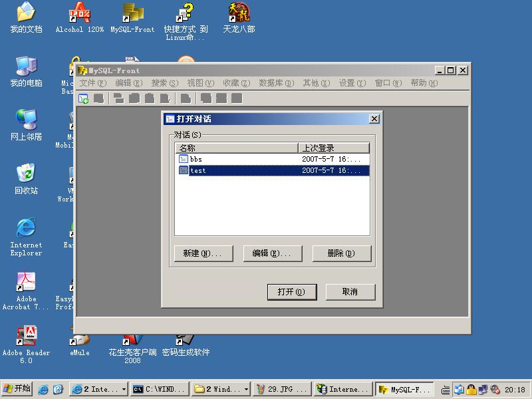Expand the 2 Inte... taskbar group arrow
The width and height of the screenshot is (532, 399).
(x=124, y=390)
